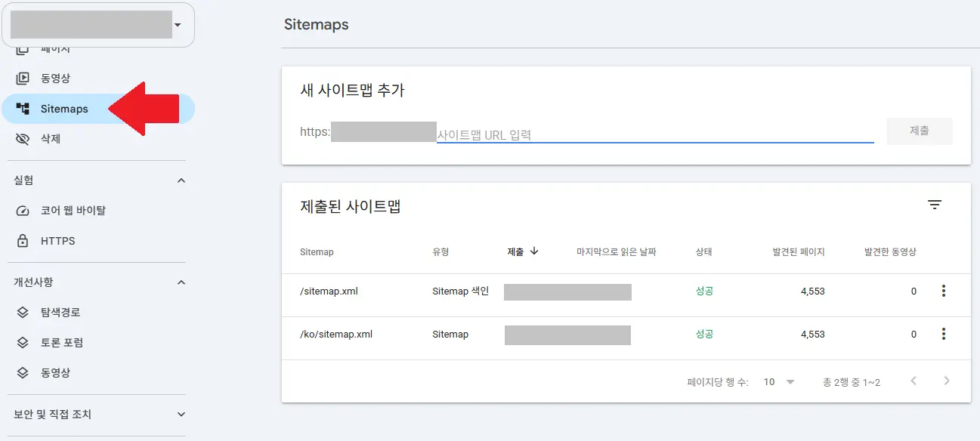Open the property selector dropdown
Image resolution: width=980 pixels, height=441 pixels.
[99, 25]
